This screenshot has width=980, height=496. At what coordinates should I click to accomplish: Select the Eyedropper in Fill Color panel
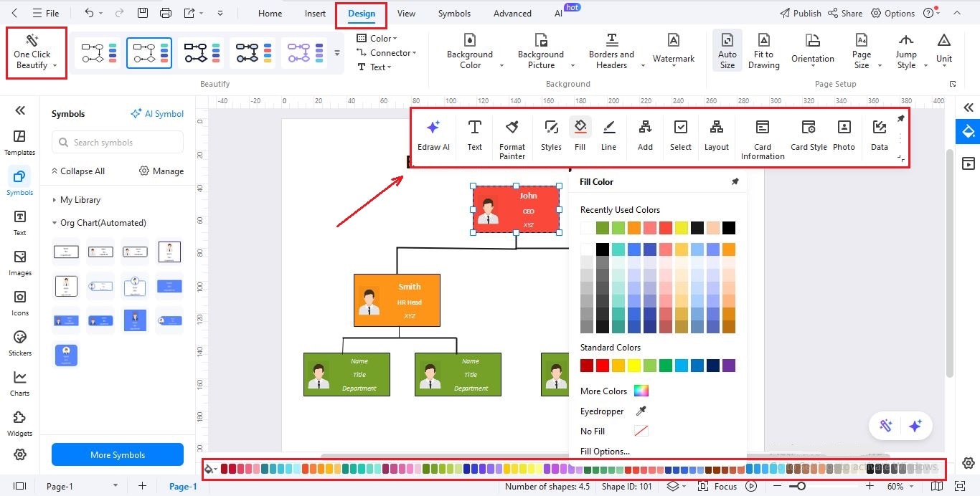pos(639,411)
